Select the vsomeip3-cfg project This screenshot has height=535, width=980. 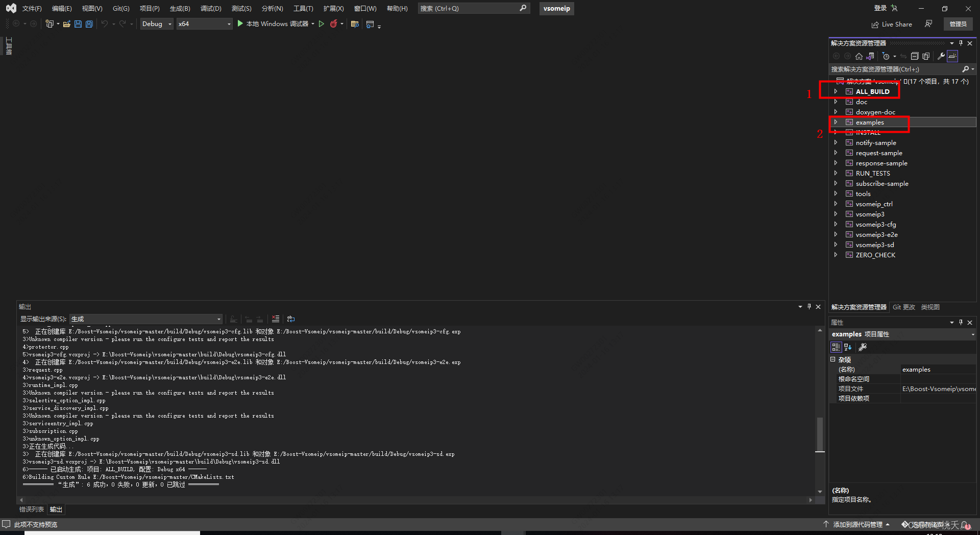(876, 224)
